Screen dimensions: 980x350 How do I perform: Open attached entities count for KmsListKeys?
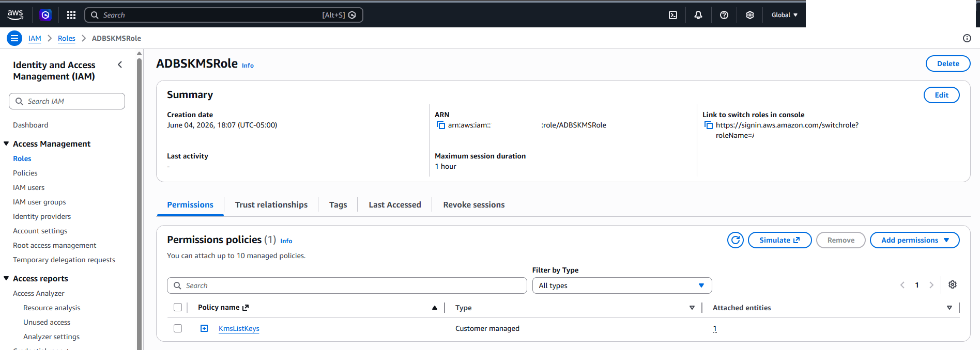(x=715, y=328)
